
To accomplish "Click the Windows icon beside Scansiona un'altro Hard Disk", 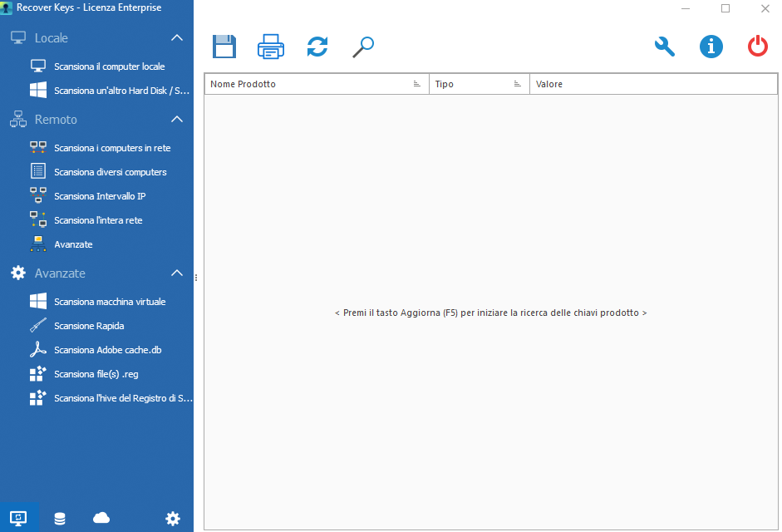I will [x=38, y=90].
